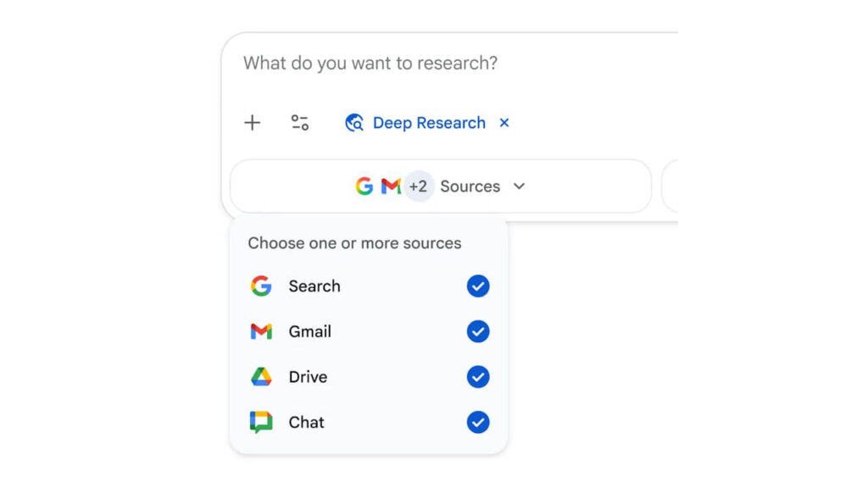
Task: Click the Gmail icon beside Sources
Action: (x=391, y=186)
